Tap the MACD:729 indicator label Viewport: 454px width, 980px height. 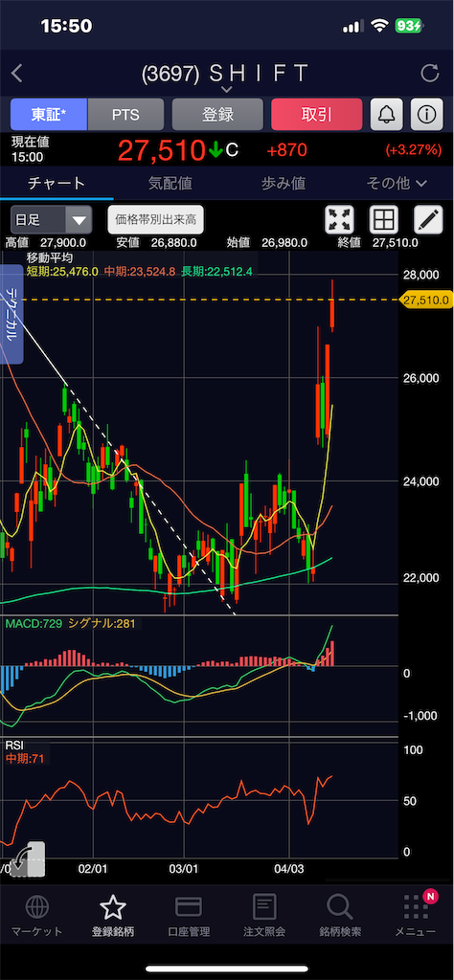[x=34, y=623]
